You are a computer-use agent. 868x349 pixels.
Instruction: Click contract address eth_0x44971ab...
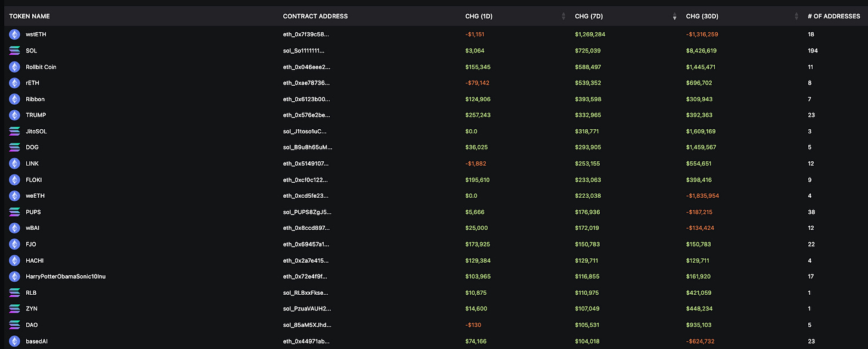point(306,341)
